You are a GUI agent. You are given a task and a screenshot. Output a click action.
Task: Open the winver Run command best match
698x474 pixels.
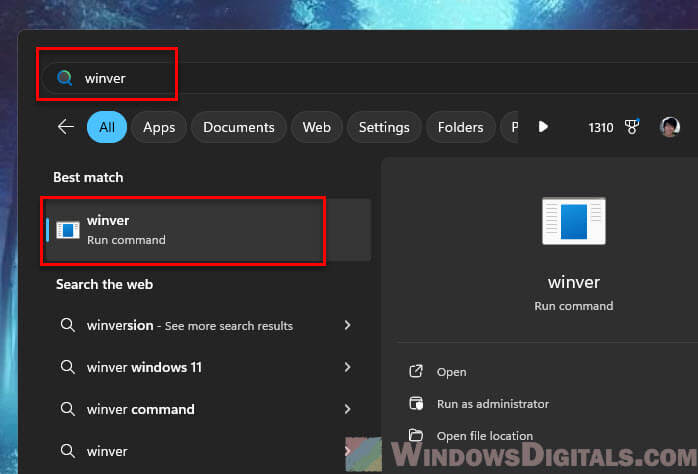[208, 230]
